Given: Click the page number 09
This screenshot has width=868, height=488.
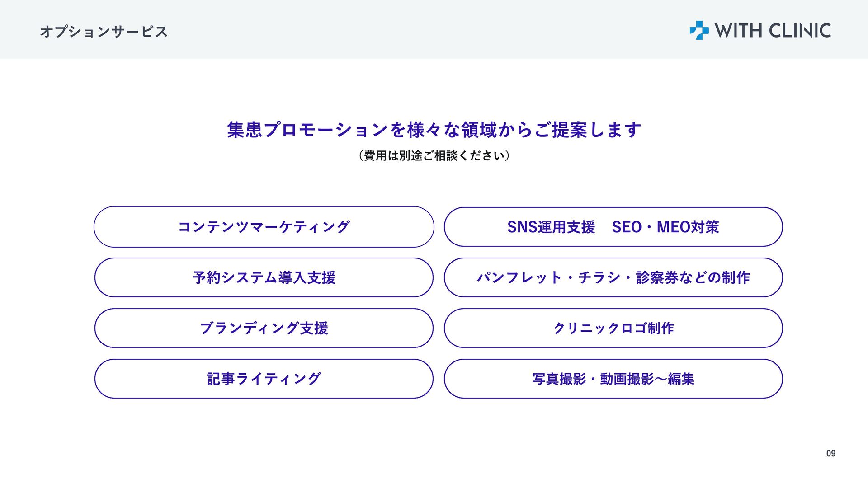Looking at the screenshot, I should click(831, 454).
